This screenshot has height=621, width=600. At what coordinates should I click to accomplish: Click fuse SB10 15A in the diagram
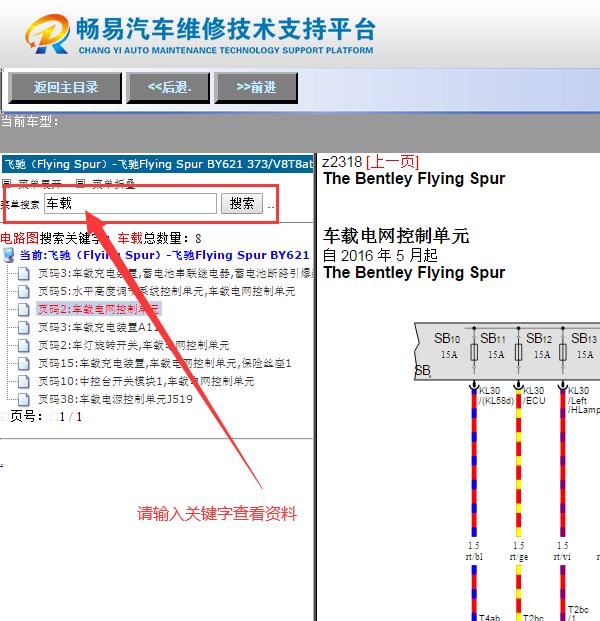pyautogui.click(x=447, y=345)
